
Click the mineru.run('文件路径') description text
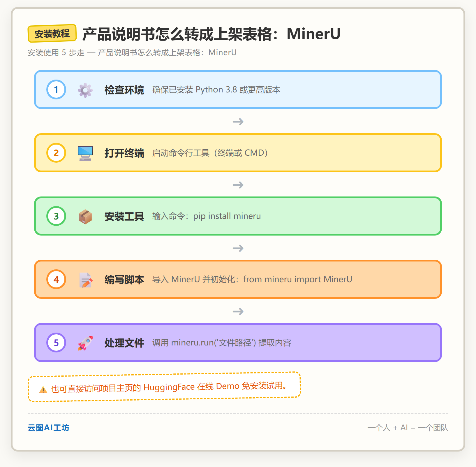222,343
